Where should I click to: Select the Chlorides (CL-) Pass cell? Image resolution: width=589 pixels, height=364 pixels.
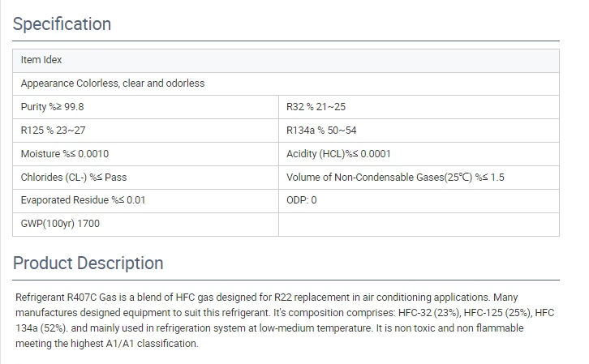pos(146,178)
